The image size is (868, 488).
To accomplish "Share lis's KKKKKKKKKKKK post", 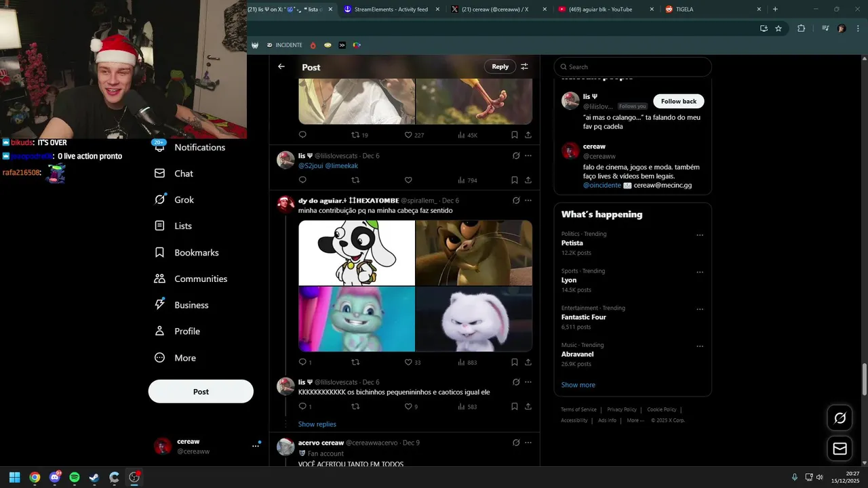I will coord(528,407).
